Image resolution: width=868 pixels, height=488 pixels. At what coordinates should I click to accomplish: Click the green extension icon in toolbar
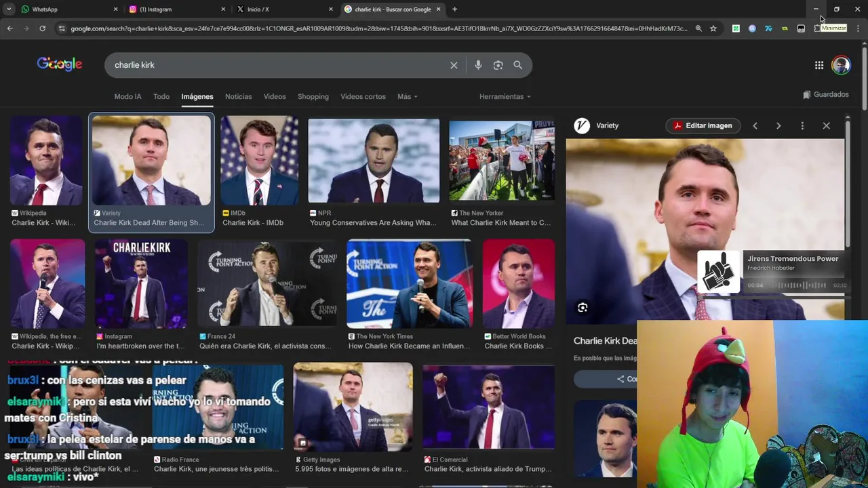(736, 28)
